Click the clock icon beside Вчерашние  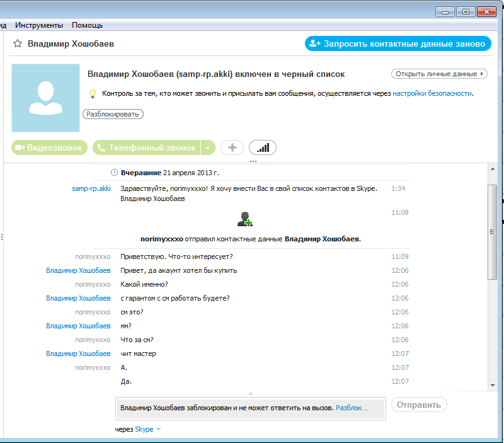point(114,173)
